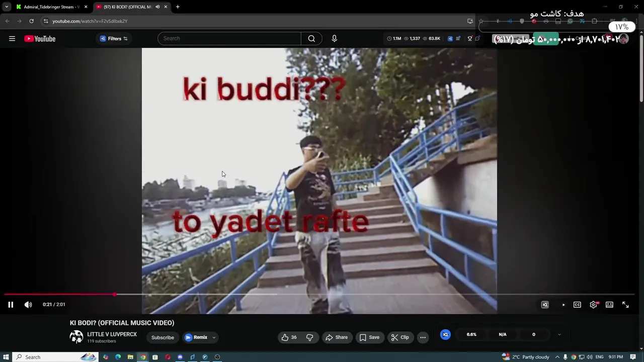Reload the page
The height and width of the screenshot is (362, 644).
coord(31,21)
